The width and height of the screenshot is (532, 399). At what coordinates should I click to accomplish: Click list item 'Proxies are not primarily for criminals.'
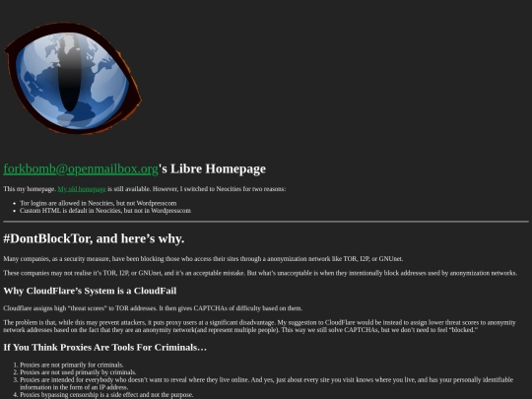[x=72, y=366]
